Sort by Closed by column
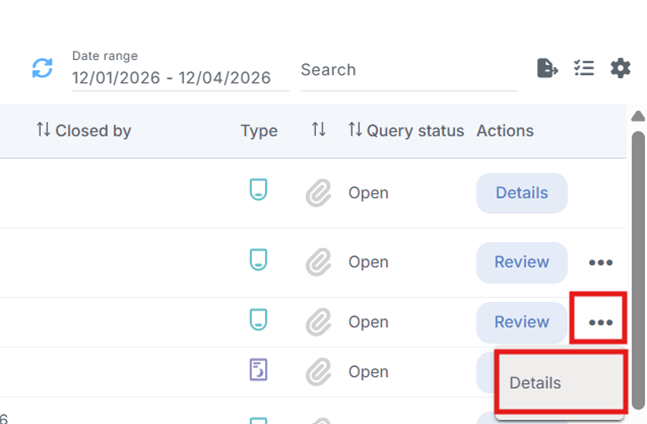 pos(83,130)
